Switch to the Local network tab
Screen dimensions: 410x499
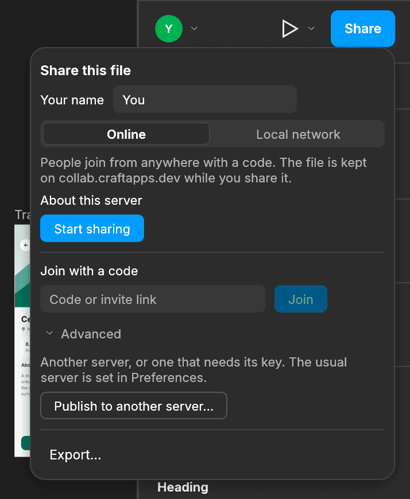(298, 134)
